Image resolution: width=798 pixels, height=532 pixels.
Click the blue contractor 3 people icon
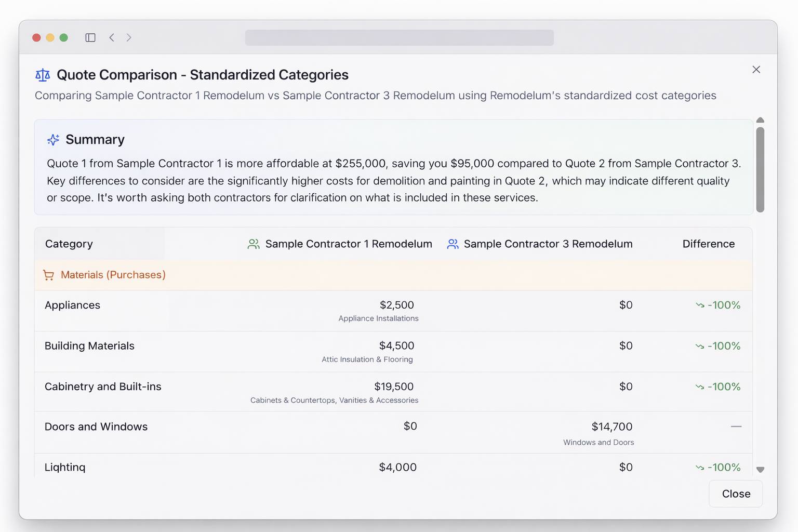(x=453, y=244)
